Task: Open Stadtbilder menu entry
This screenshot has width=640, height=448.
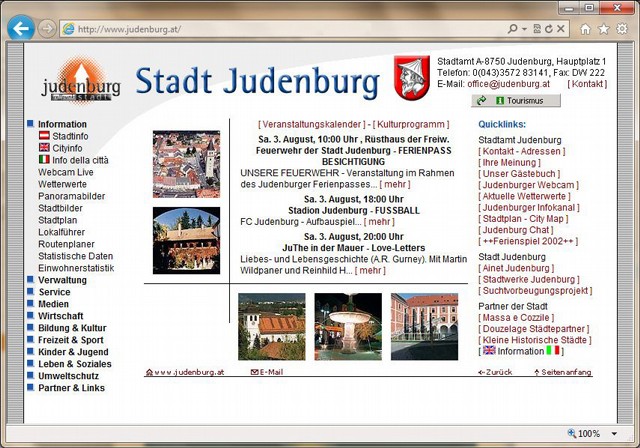Action: (60, 208)
